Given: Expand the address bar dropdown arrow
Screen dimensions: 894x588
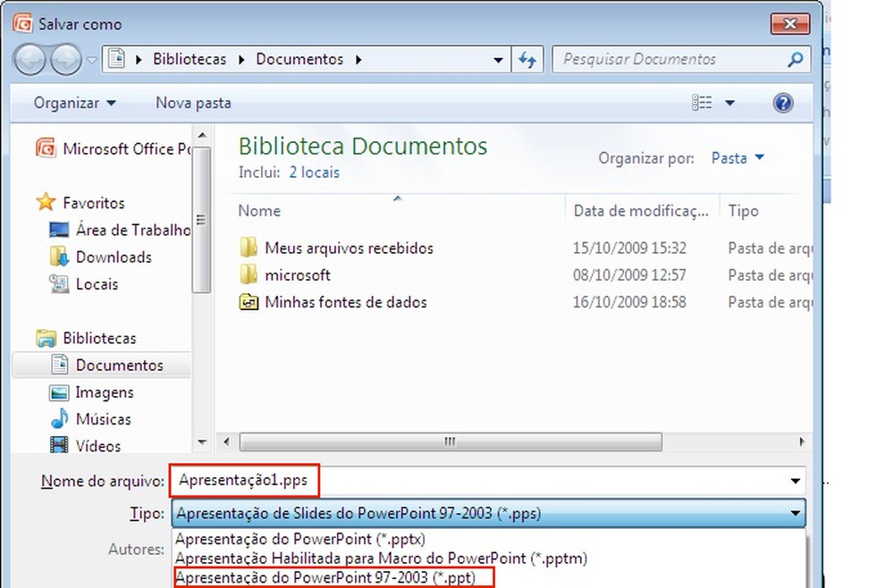Looking at the screenshot, I should 498,59.
